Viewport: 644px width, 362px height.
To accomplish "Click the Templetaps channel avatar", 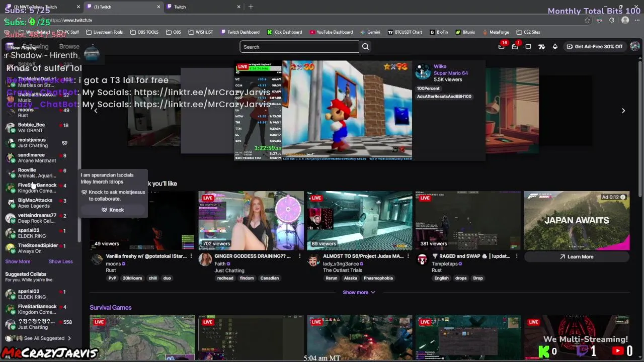I will click(423, 259).
